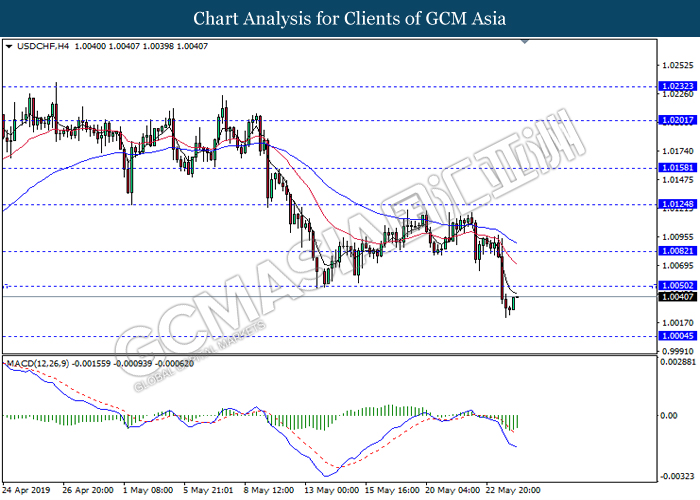Click the 1.01475 price scale value

pyautogui.click(x=678, y=180)
